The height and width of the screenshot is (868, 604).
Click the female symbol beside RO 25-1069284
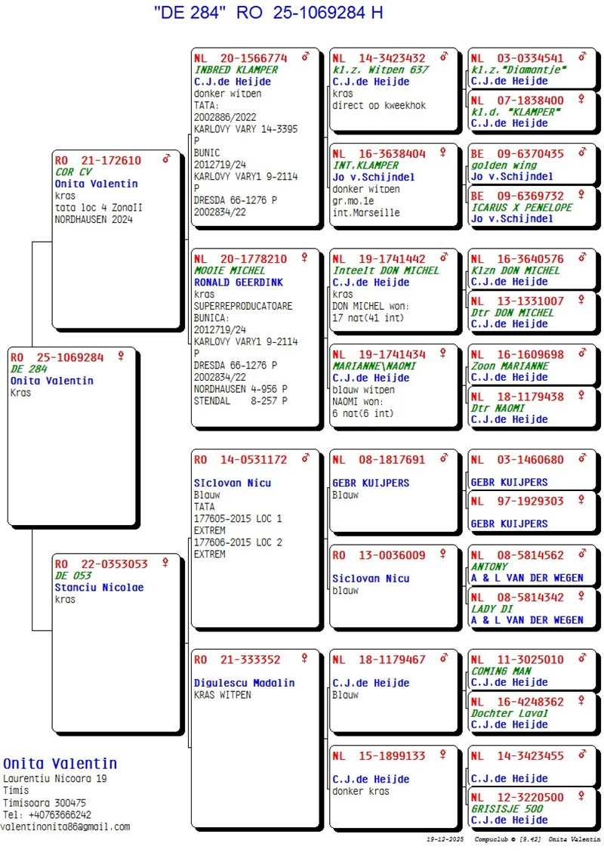click(x=121, y=357)
